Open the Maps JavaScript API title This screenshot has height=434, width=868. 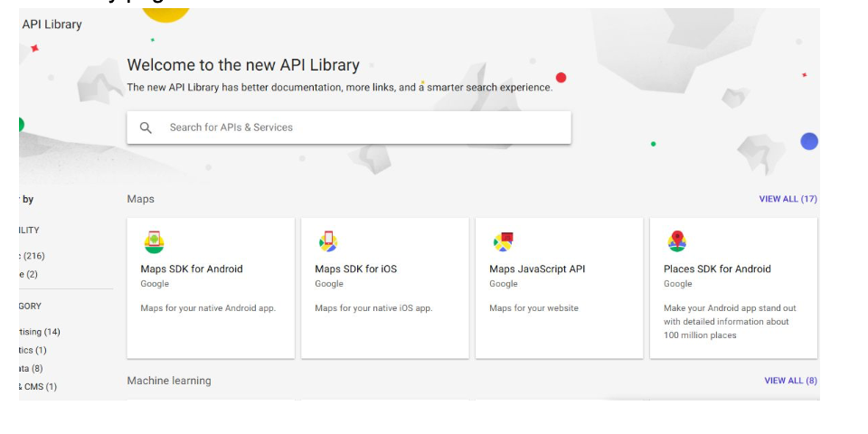click(x=537, y=269)
